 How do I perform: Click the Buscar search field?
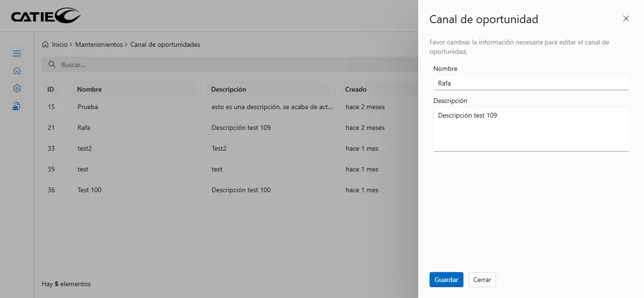[x=227, y=64]
